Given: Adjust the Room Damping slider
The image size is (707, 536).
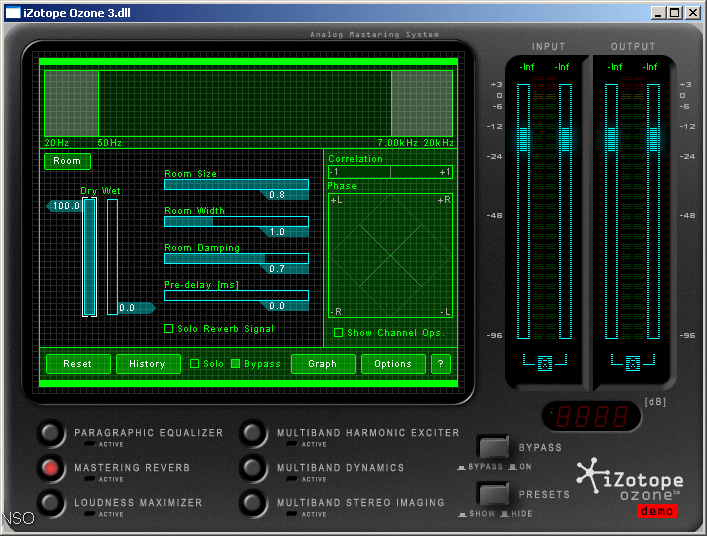Looking at the screenshot, I should tap(236, 258).
